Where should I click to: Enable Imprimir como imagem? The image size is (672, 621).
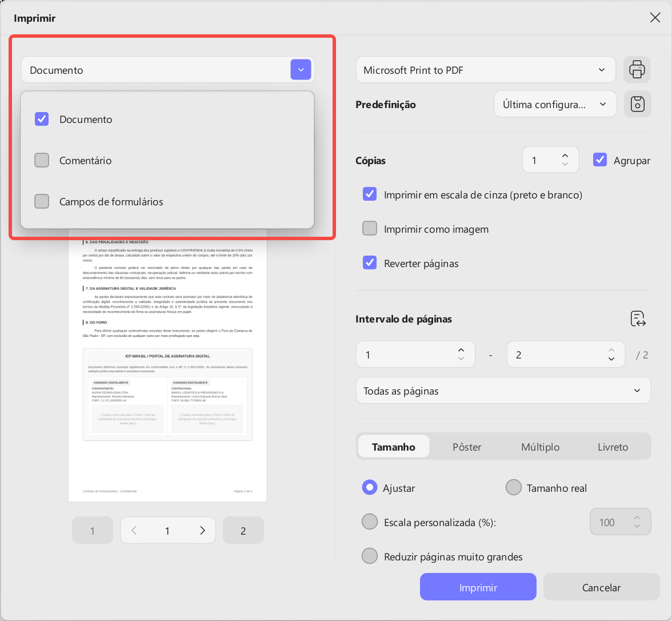point(370,229)
